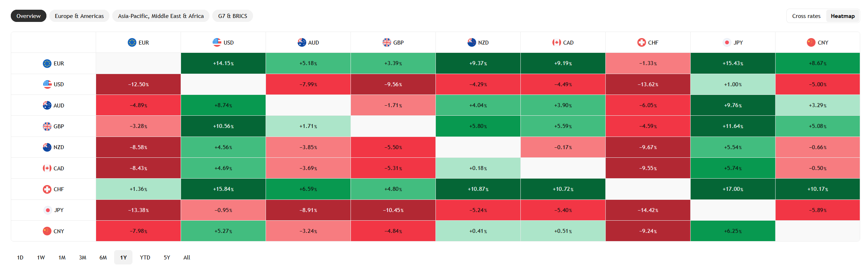Click the EUR/USD +14.15% heatmap cell
Image resolution: width=868 pixels, height=267 pixels.
[223, 63]
